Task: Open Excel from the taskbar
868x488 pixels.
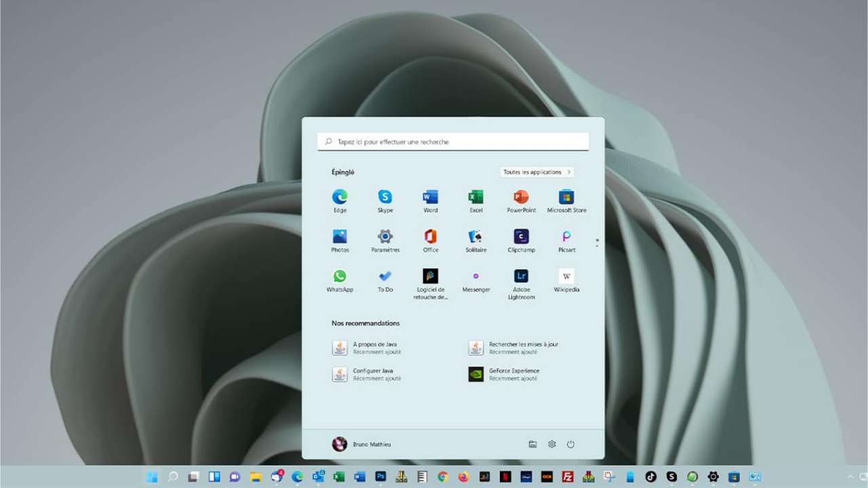Action: click(x=338, y=476)
